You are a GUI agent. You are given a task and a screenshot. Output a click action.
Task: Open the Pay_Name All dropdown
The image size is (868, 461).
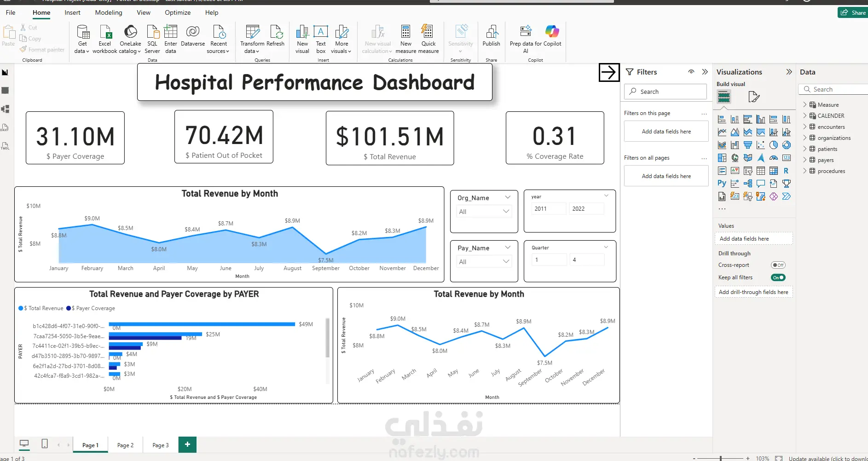tap(484, 262)
